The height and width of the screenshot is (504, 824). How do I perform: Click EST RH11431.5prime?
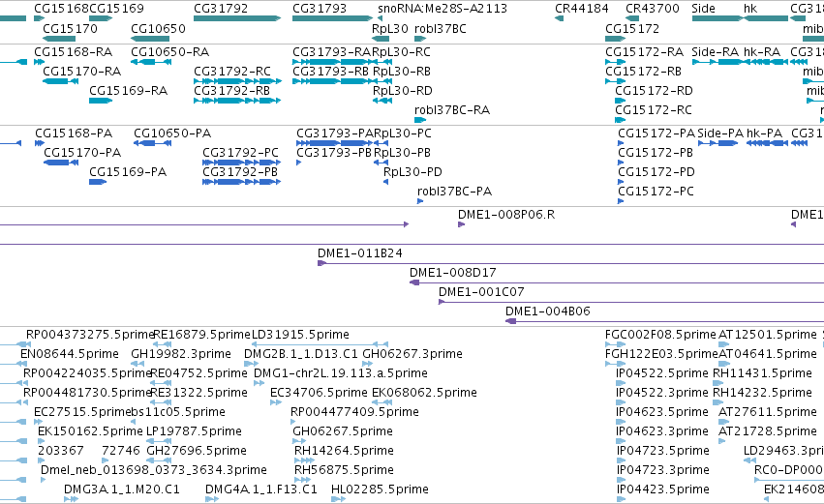tap(763, 373)
